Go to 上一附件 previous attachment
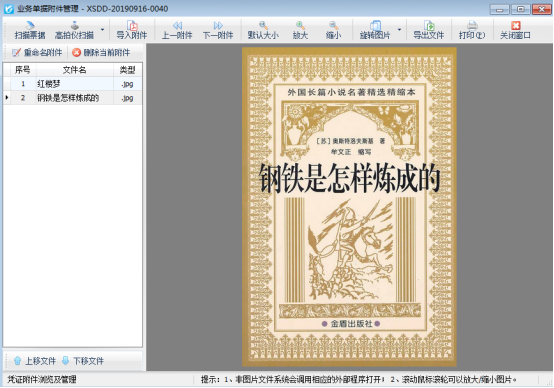 (177, 30)
